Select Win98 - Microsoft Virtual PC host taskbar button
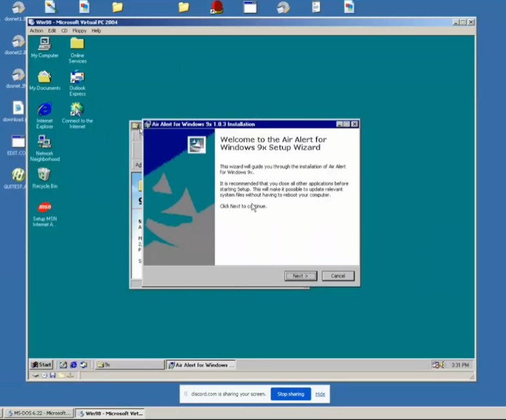506x420 pixels. (x=111, y=413)
